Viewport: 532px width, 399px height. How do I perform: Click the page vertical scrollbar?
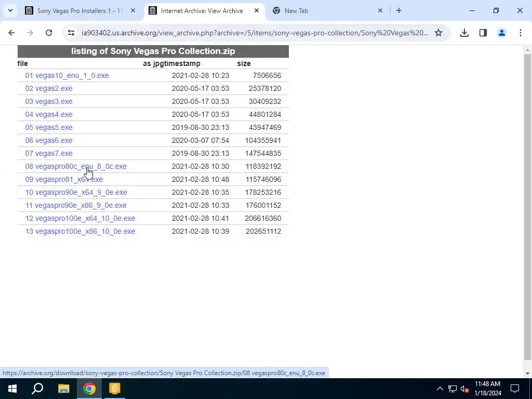click(527, 206)
